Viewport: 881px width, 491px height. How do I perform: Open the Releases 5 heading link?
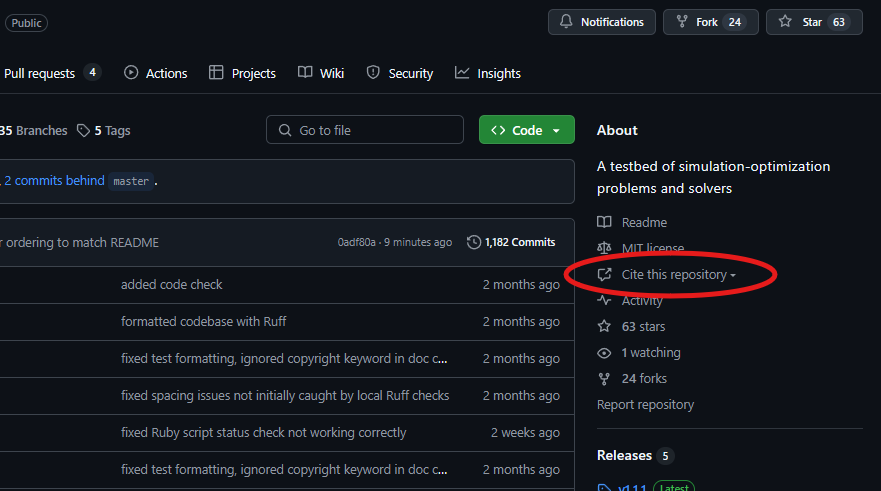(635, 456)
